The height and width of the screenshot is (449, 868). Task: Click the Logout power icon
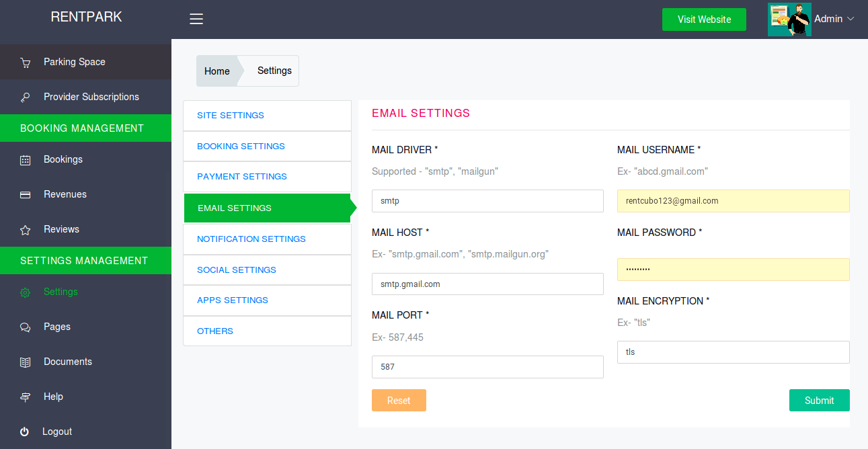coord(25,432)
